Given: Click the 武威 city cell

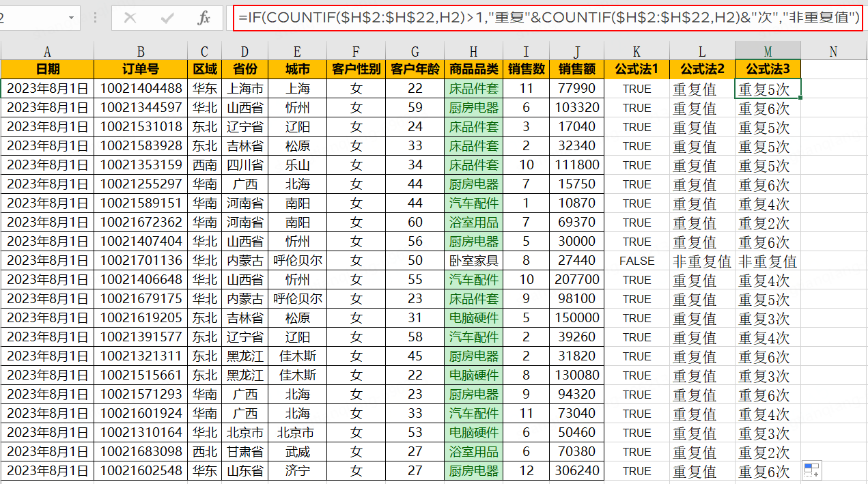Looking at the screenshot, I should [297, 452].
